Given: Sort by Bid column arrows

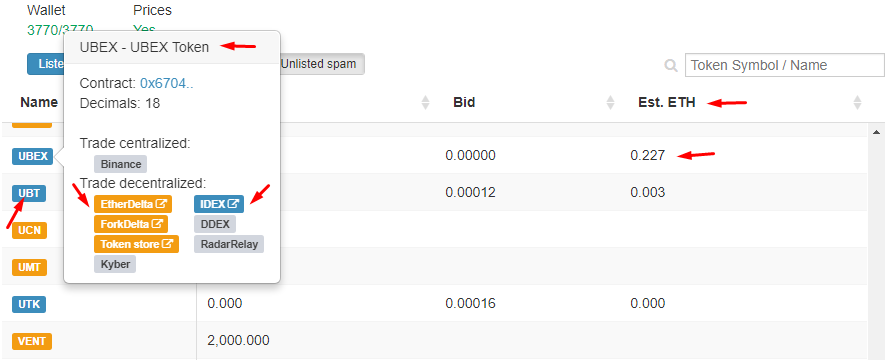Looking at the screenshot, I should tap(610, 103).
